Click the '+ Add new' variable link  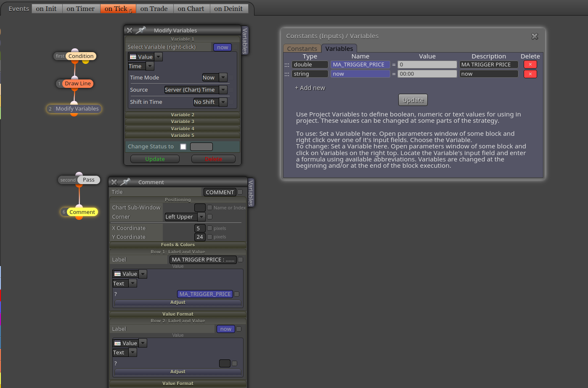click(x=310, y=88)
